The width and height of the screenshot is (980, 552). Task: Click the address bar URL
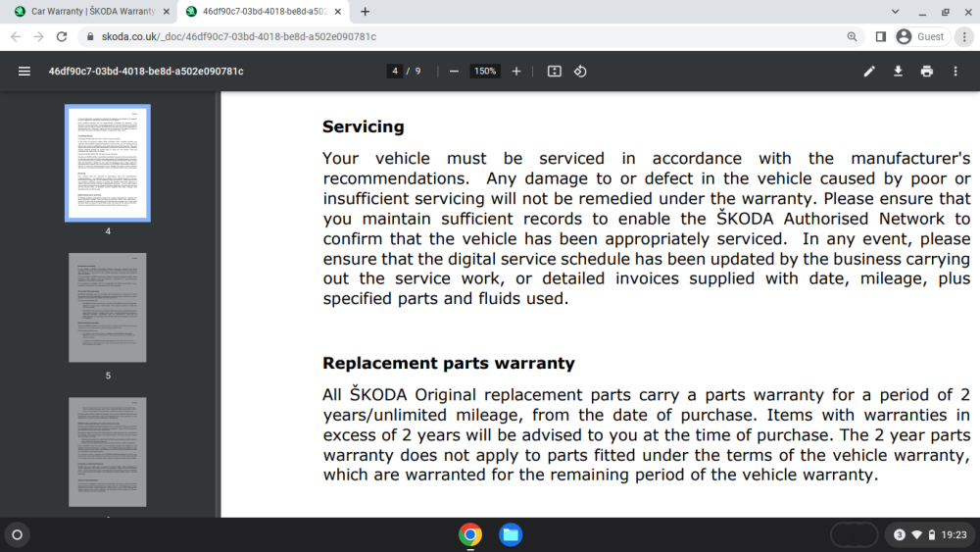point(239,37)
